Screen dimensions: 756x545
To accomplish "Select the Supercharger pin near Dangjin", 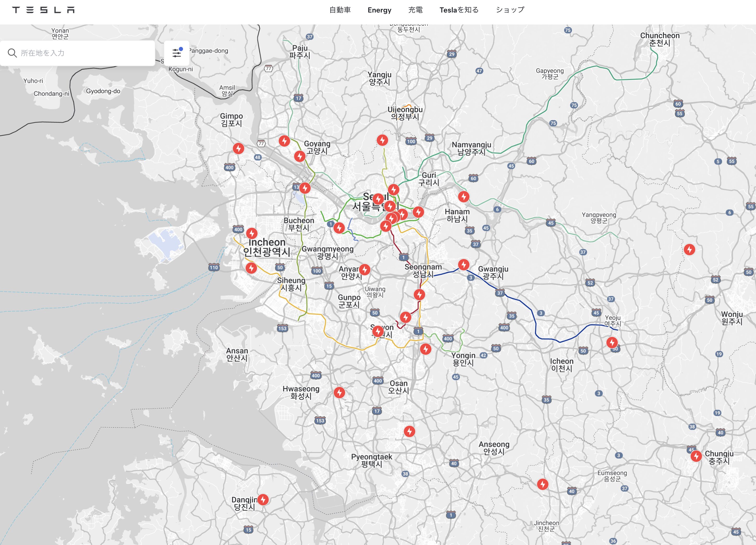I will (x=263, y=499).
